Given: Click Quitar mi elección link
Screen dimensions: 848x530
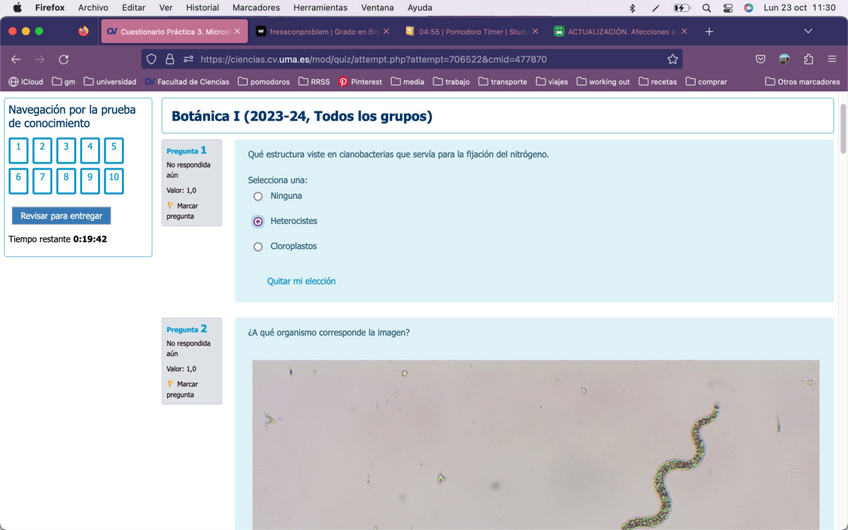Looking at the screenshot, I should point(301,281).
